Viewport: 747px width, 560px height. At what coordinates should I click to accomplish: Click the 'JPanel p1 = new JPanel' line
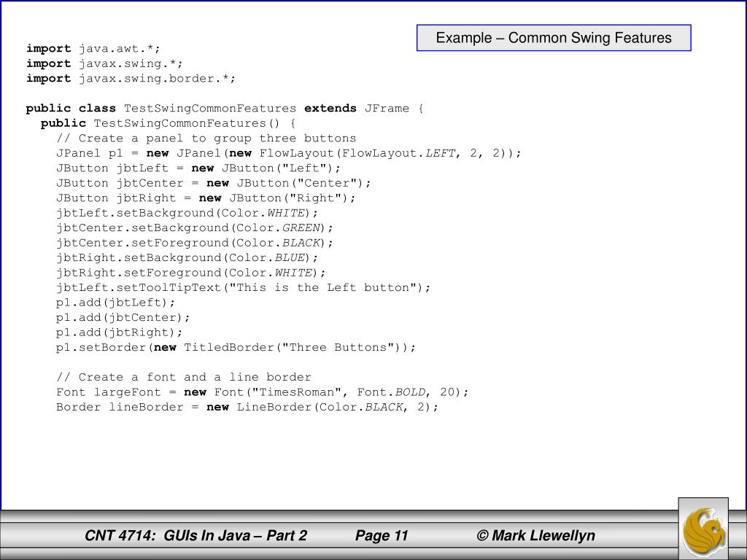[x=289, y=153]
